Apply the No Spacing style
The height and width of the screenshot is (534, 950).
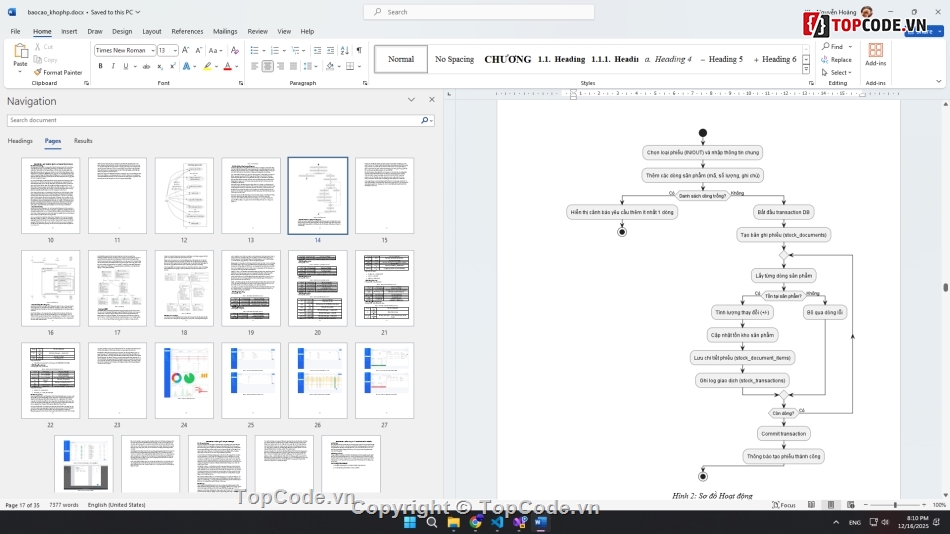(454, 59)
